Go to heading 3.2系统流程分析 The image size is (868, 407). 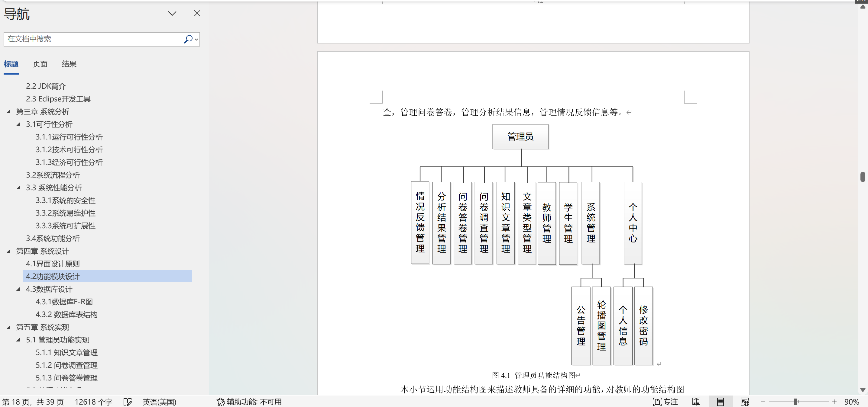coord(53,175)
